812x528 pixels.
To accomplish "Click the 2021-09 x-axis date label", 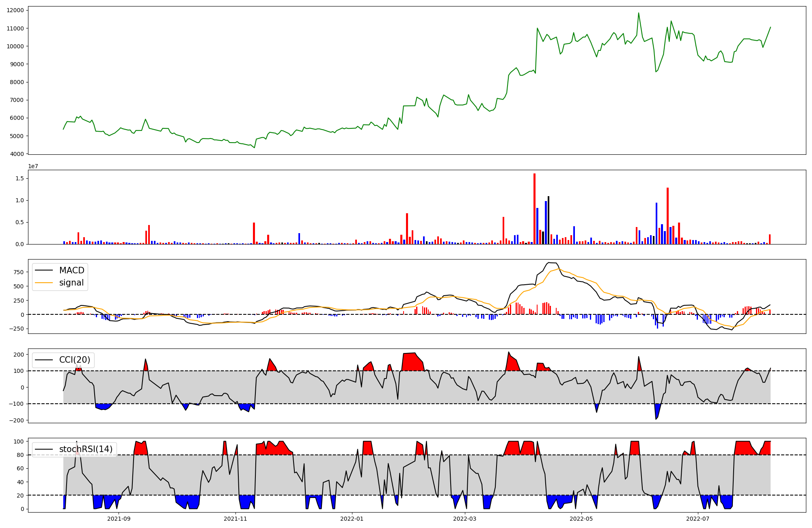I will (x=119, y=519).
